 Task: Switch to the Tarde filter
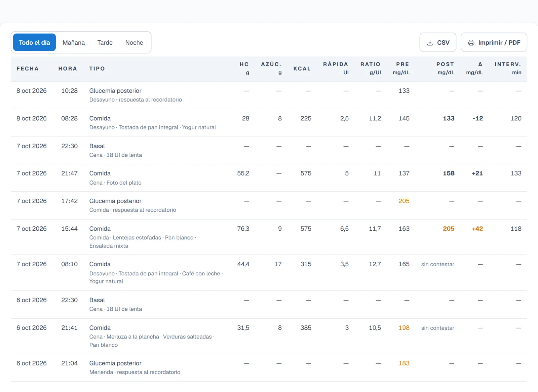click(105, 43)
